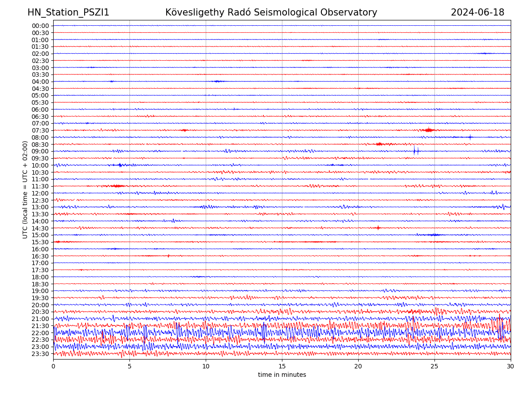Pick the 09:00 time row label
Viewport: 532px width, 399px height.
coord(40,151)
